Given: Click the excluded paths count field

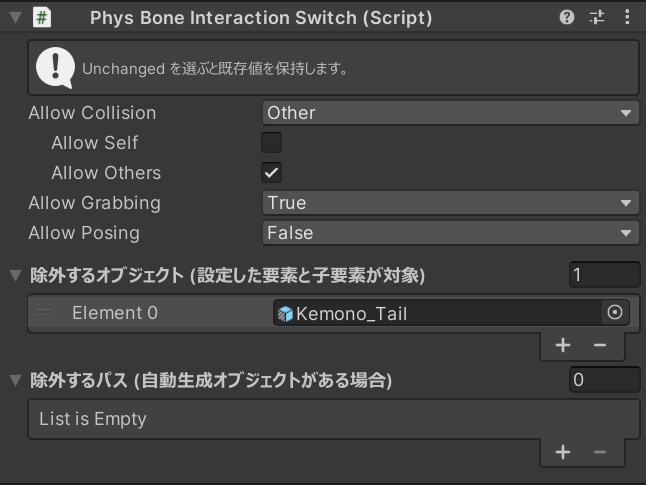Looking at the screenshot, I should pyautogui.click(x=604, y=381).
